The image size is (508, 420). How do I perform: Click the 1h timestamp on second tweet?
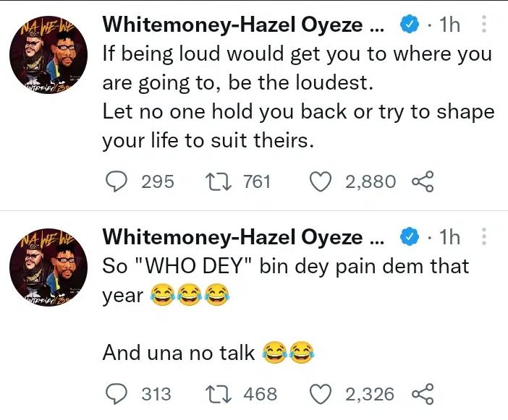point(449,237)
